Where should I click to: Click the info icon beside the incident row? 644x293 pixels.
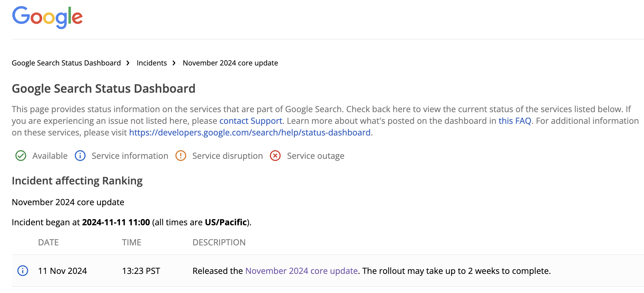point(23,271)
